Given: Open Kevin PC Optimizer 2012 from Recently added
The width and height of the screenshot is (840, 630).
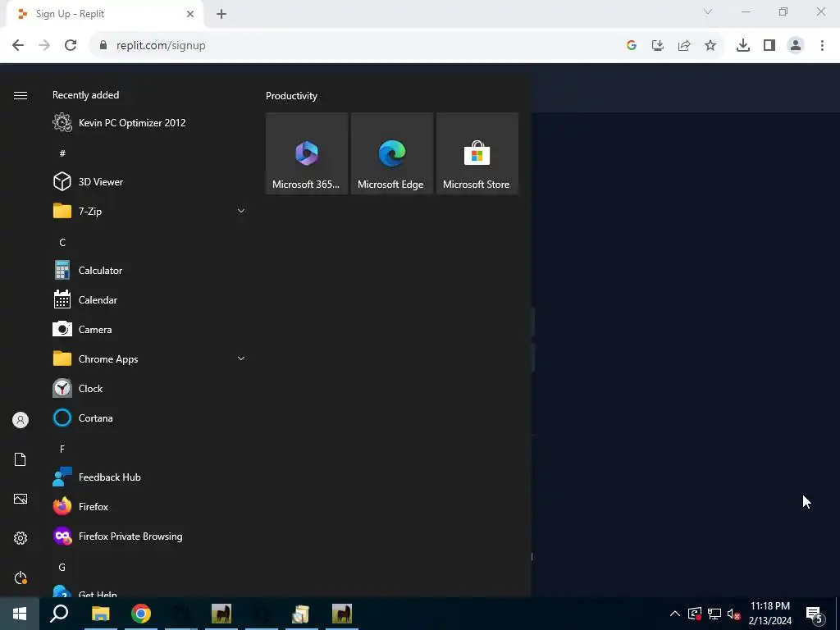Looking at the screenshot, I should click(x=148, y=123).
